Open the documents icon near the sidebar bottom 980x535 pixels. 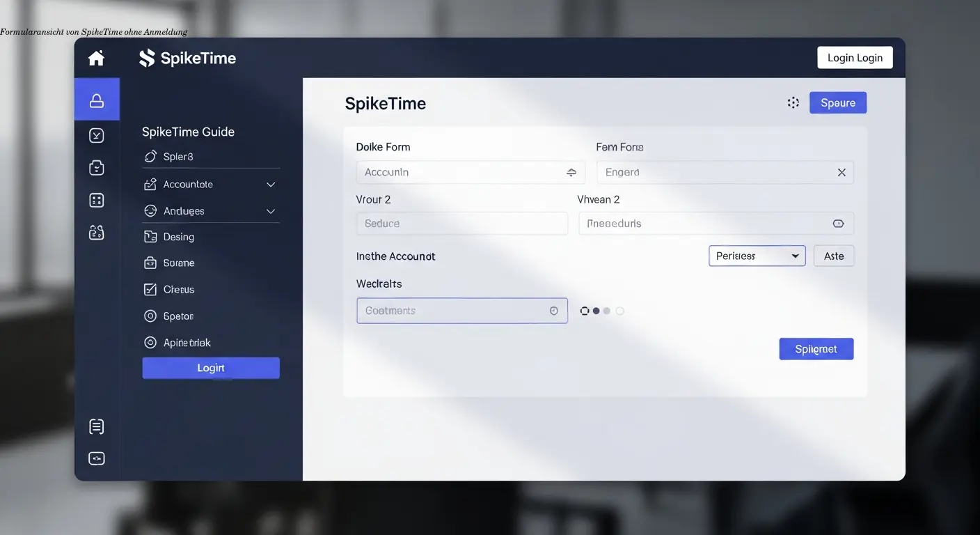(97, 426)
